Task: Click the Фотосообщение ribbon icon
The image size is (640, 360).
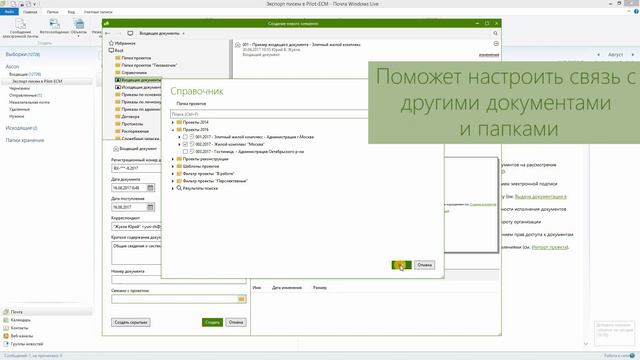Action: coord(54,27)
